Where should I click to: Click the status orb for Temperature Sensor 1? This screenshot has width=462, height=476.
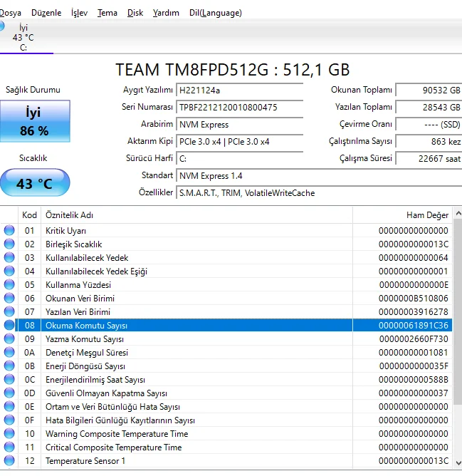(9, 460)
